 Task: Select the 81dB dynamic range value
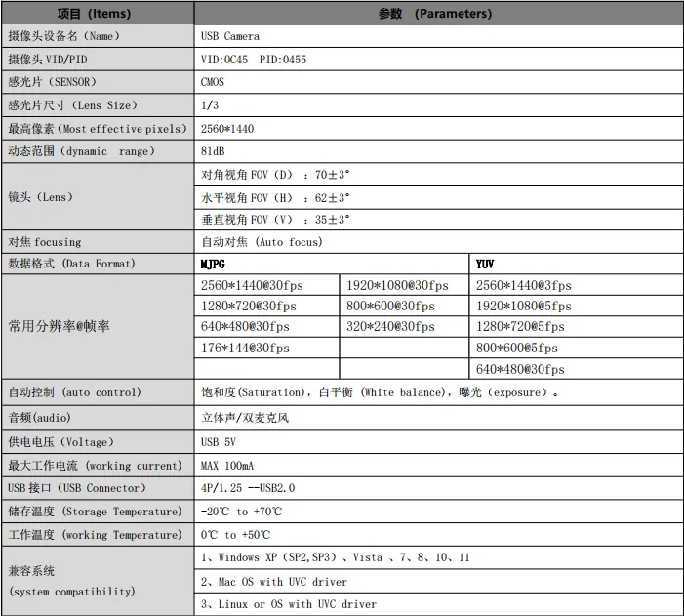tap(213, 152)
